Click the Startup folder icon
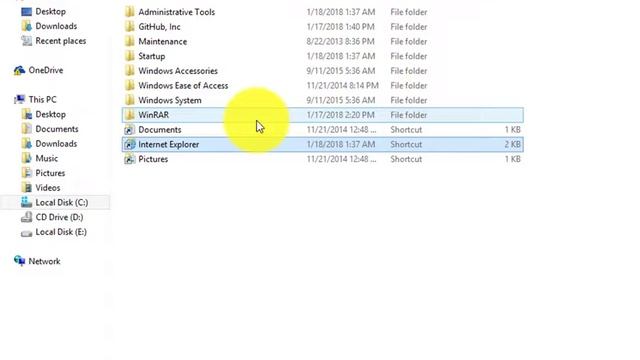Viewport: 640px width, 360px height. tap(130, 56)
